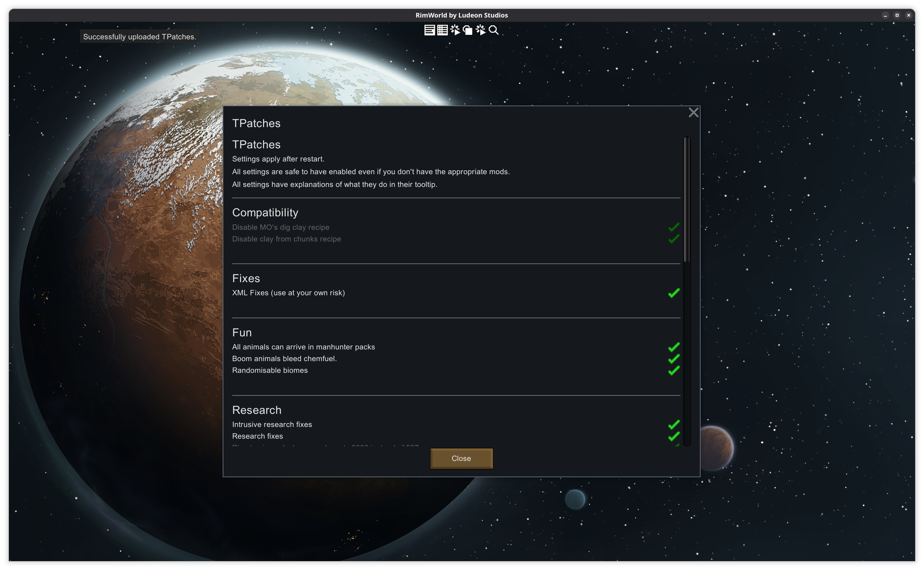Click the 'Fixes' section heading
The height and width of the screenshot is (570, 924).
click(x=246, y=278)
